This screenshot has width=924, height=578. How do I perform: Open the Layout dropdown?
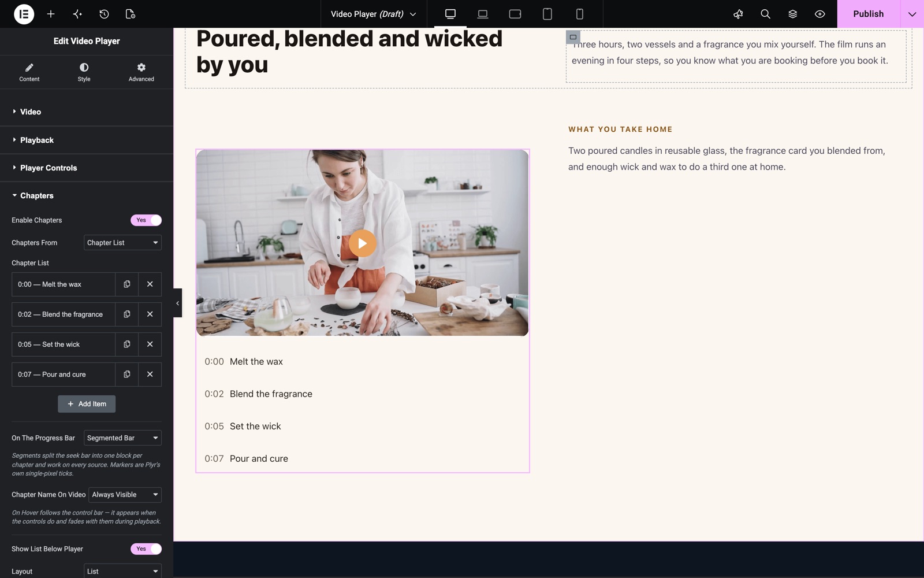pos(122,571)
